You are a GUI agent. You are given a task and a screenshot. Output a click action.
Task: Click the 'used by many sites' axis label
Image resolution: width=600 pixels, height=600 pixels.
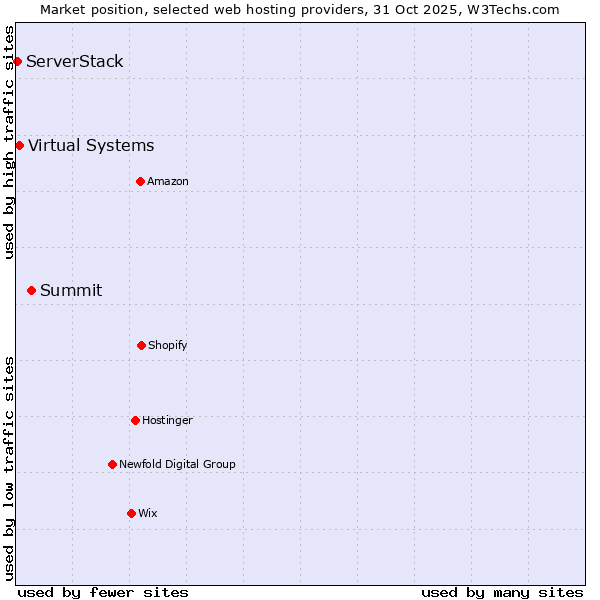tap(502, 592)
